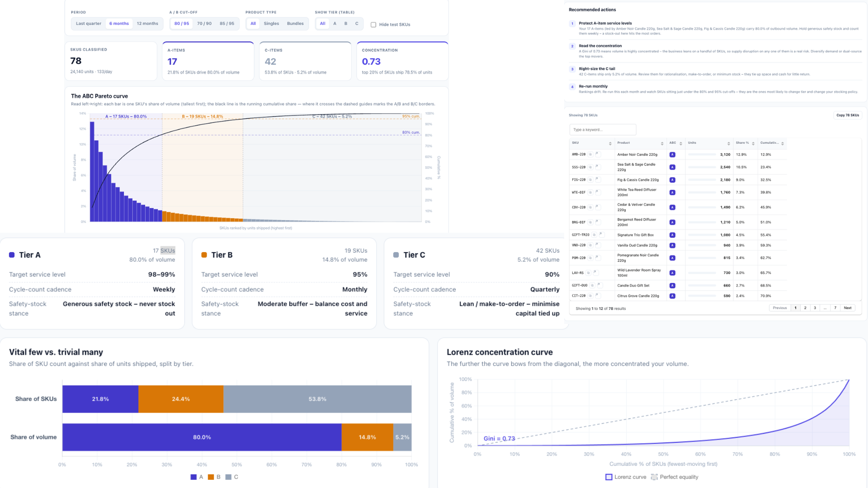
Task: Toggle Lorenz curve legend series
Action: coord(626,477)
